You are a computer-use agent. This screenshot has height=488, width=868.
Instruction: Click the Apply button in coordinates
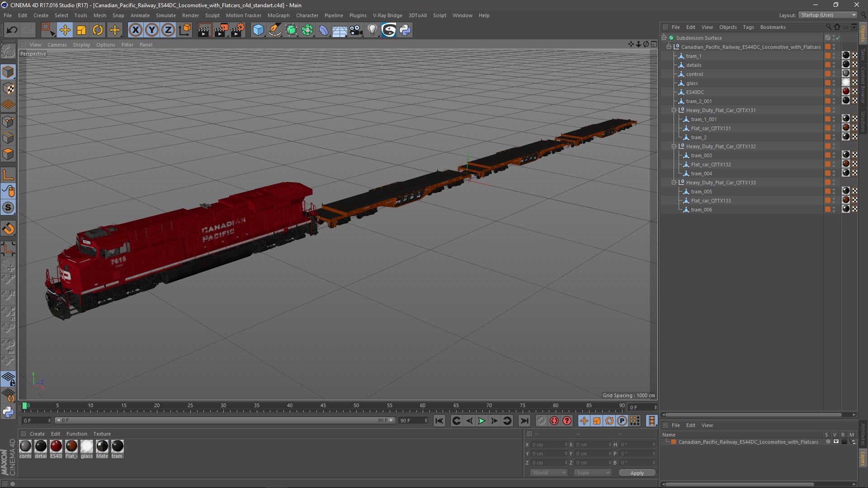tap(637, 473)
